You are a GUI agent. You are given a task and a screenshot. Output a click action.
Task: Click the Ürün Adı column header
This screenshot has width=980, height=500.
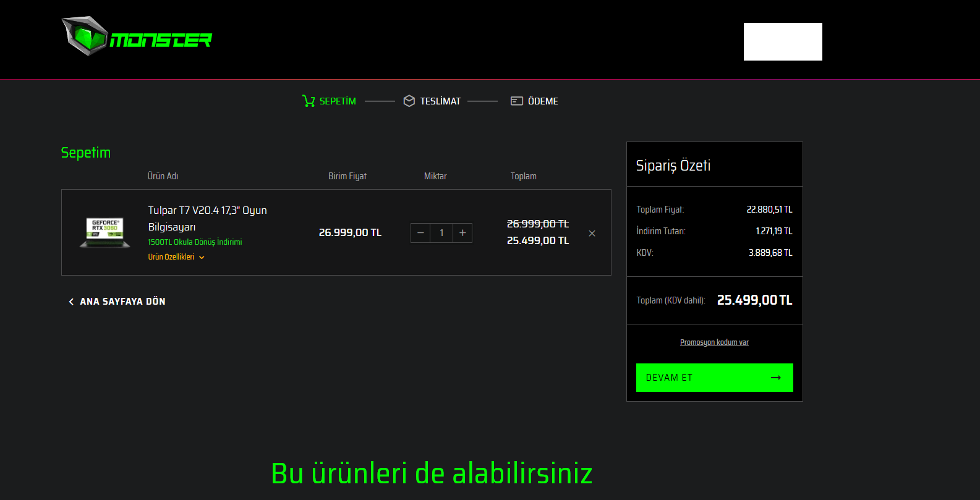pos(163,176)
